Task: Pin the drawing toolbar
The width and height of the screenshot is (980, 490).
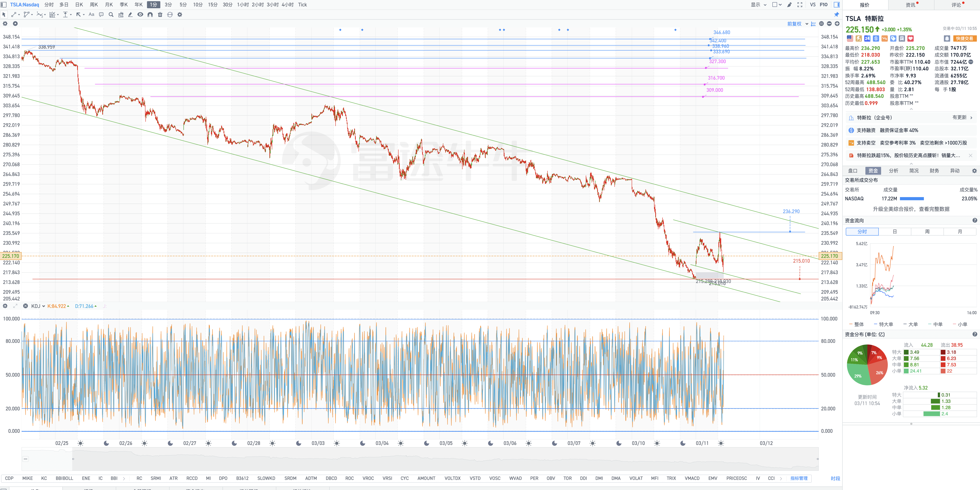Action: click(x=837, y=15)
